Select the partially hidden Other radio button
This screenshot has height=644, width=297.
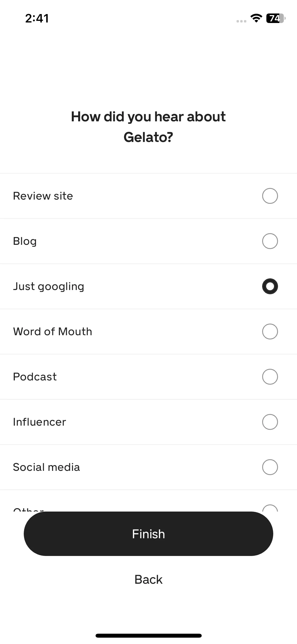(x=270, y=508)
